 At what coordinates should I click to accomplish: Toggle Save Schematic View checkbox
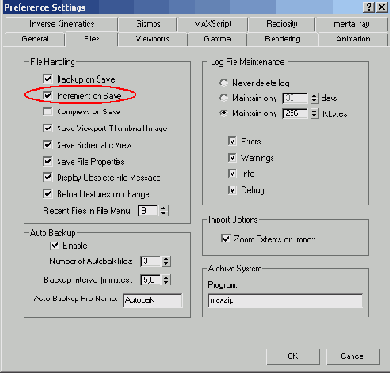click(x=48, y=145)
